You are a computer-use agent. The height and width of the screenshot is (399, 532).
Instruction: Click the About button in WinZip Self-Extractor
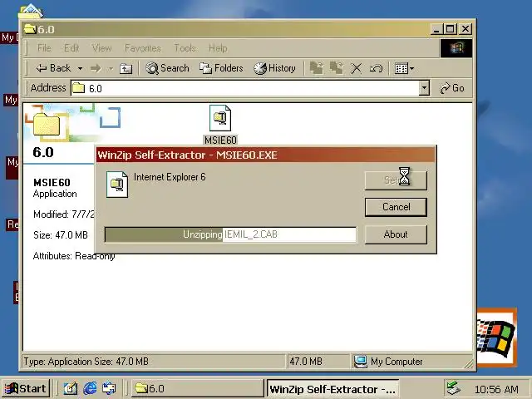[396, 234]
